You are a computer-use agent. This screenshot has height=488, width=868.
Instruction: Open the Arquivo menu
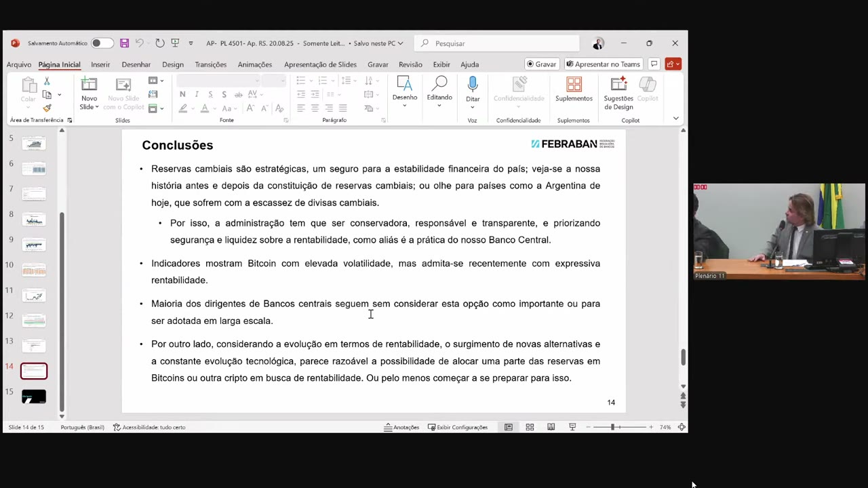(x=19, y=64)
